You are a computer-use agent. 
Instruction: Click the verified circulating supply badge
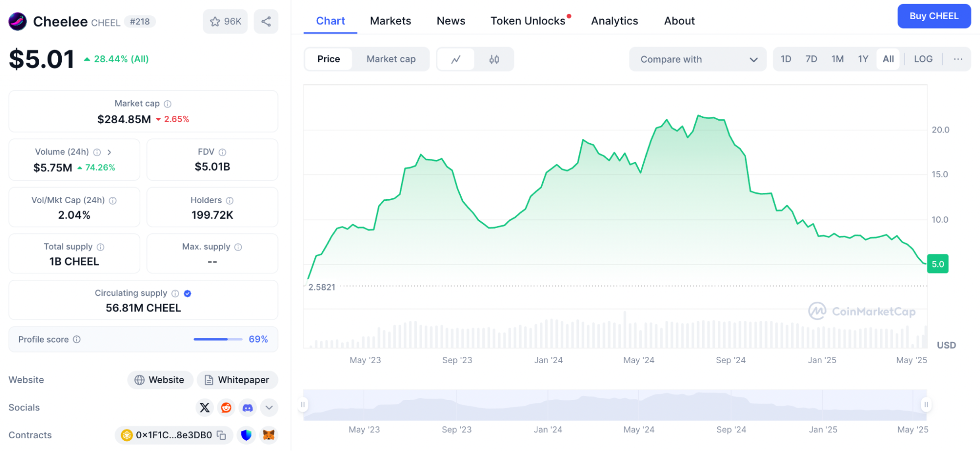point(188,293)
